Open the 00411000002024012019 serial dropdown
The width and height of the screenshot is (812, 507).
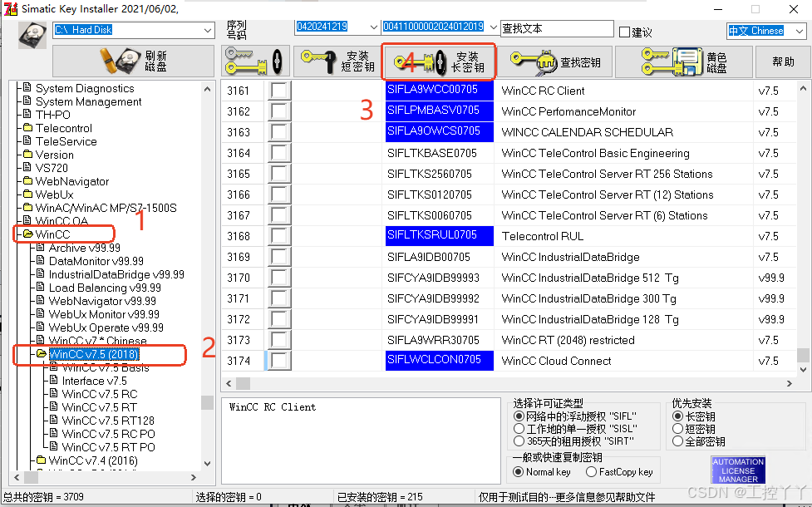pyautogui.click(x=493, y=27)
